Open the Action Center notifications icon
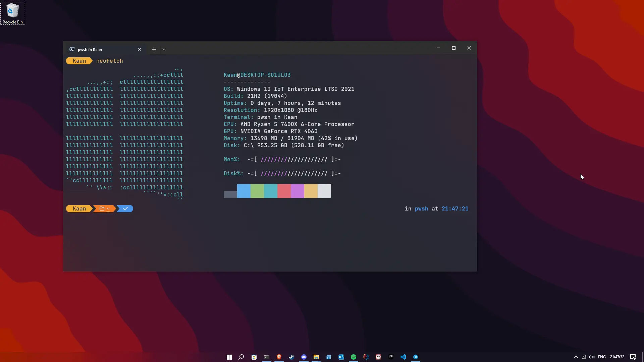Viewport: 644px width, 362px height. point(633,357)
